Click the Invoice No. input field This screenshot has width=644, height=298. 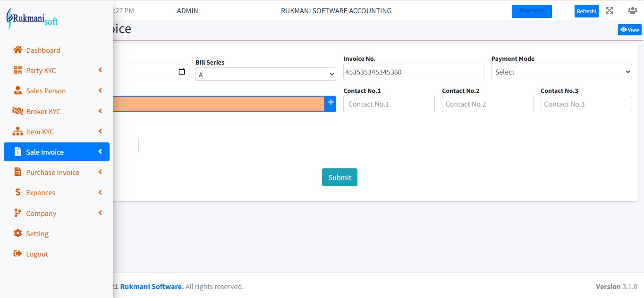[x=414, y=72]
